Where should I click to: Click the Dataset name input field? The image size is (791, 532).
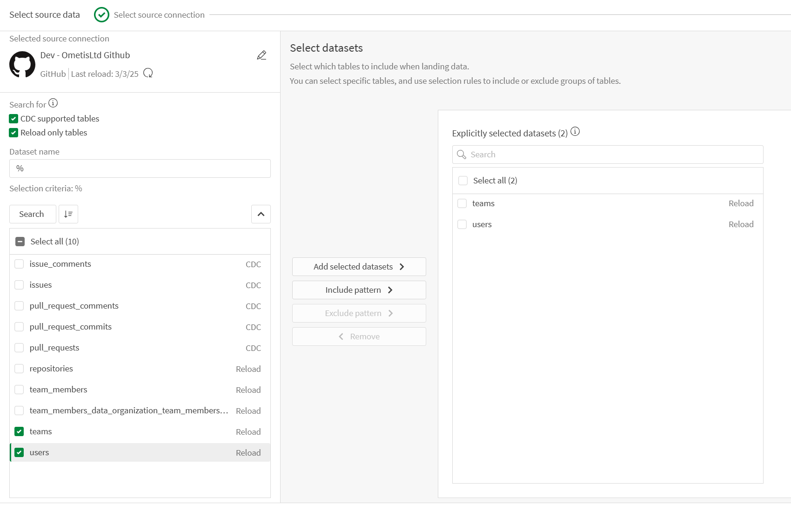(x=140, y=168)
